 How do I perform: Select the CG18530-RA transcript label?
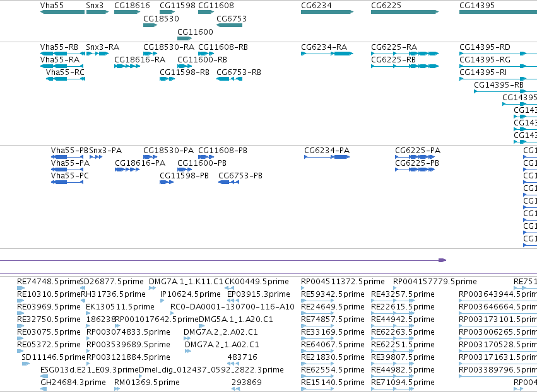168,47
